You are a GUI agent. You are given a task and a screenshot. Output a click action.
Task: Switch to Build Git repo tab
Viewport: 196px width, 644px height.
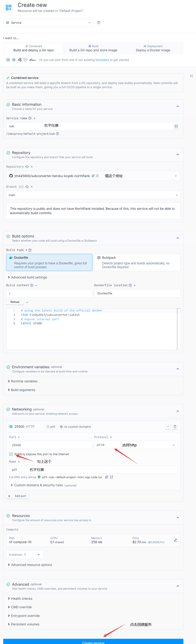(93, 48)
